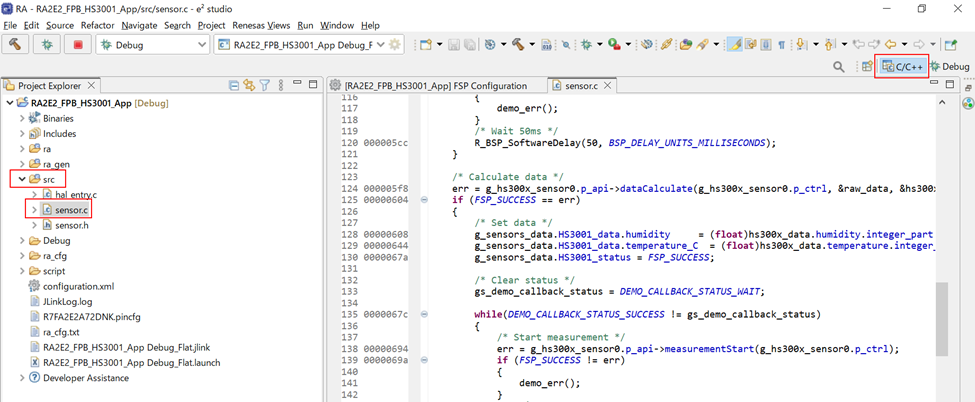
Task: Collapse all in Project Explorer
Action: 234,86
